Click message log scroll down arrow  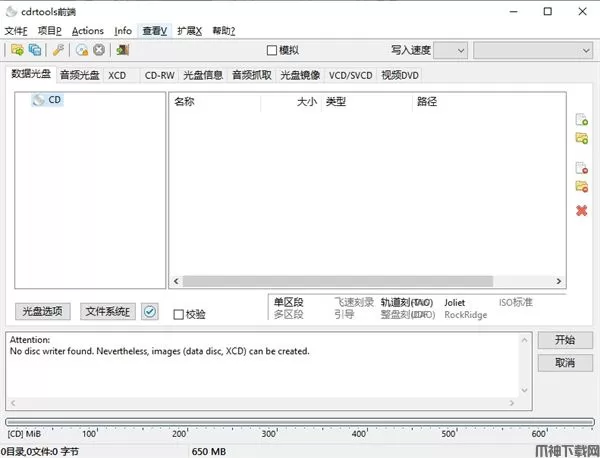pyautogui.click(x=524, y=390)
